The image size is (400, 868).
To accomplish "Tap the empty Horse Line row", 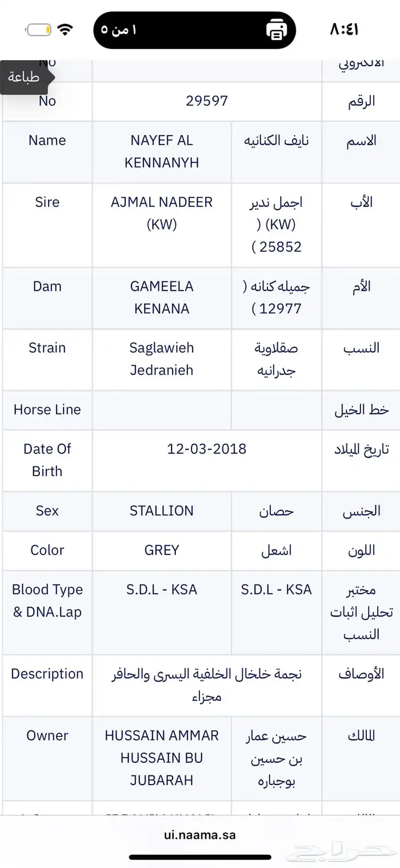I will pyautogui.click(x=161, y=410).
